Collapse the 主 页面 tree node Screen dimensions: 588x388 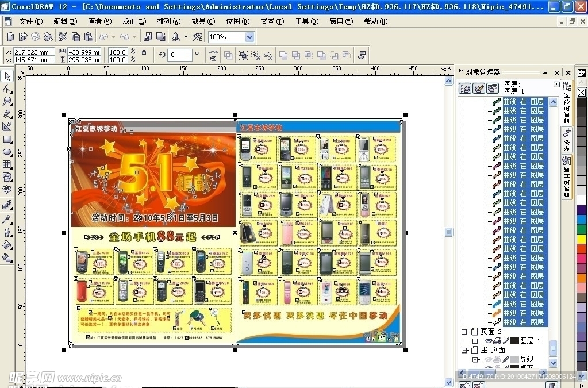(464, 349)
